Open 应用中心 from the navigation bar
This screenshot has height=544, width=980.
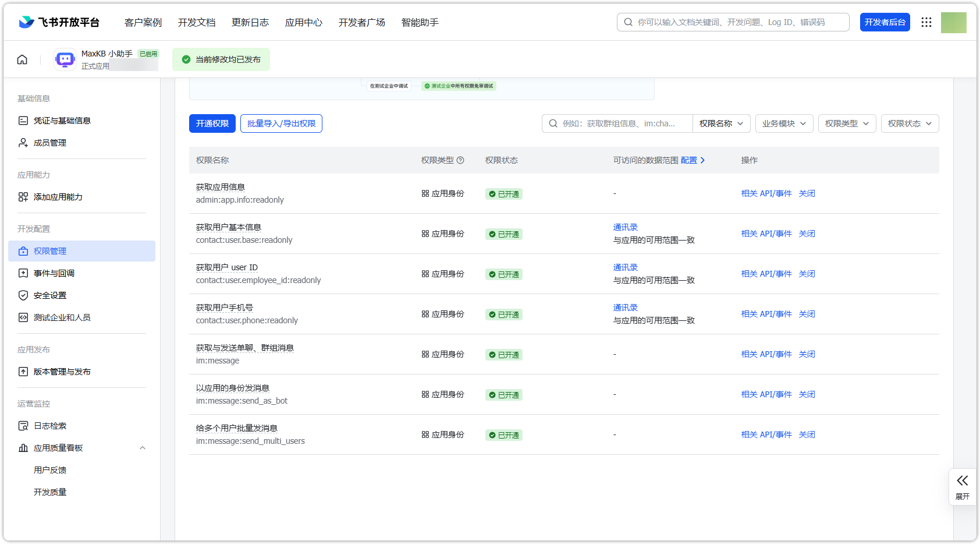click(x=303, y=22)
